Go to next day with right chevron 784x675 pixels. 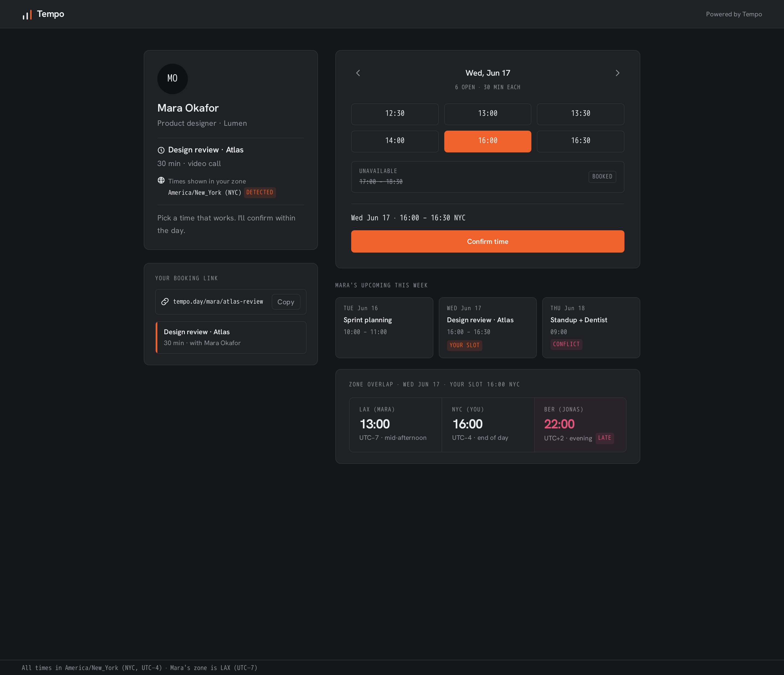(617, 73)
